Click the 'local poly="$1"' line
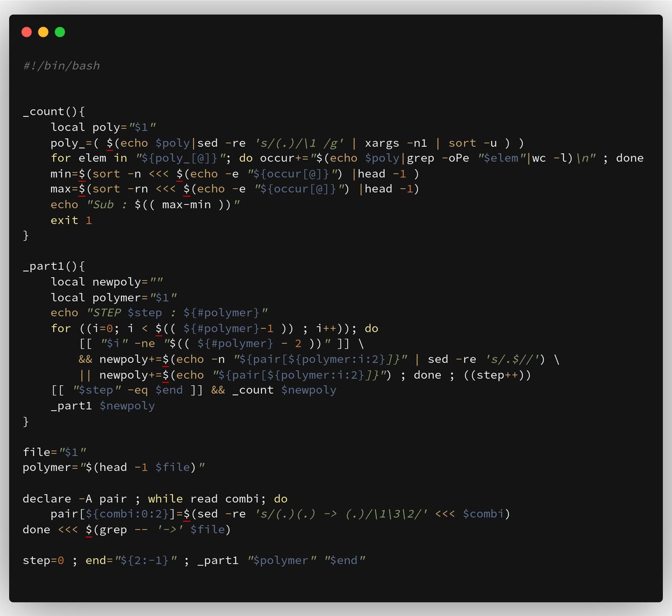672x616 pixels. [x=104, y=127]
